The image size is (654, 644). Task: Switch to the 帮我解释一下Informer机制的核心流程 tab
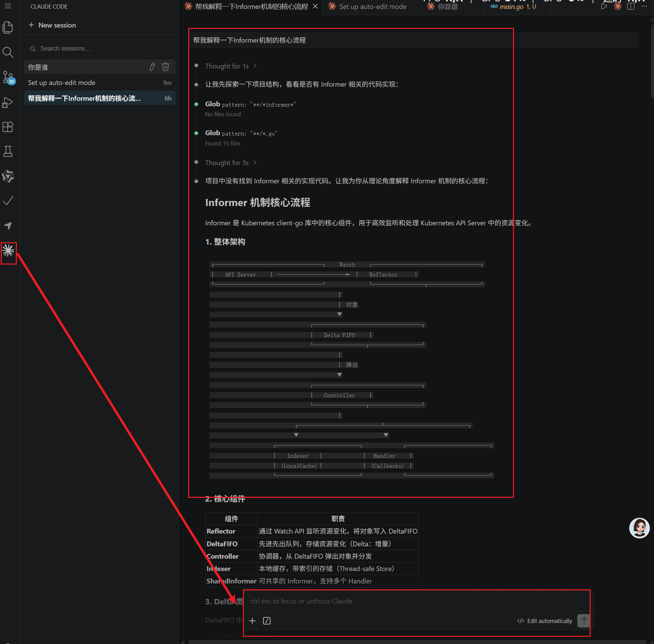251,7
